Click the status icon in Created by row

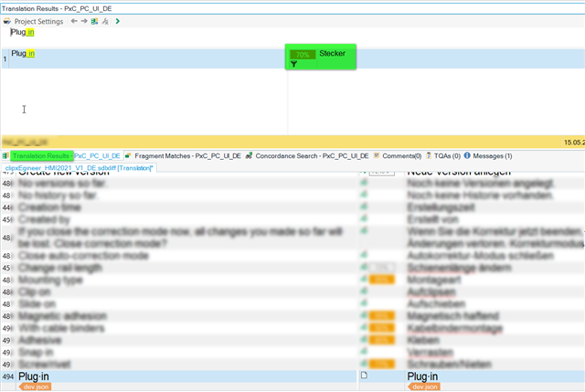coord(364,218)
